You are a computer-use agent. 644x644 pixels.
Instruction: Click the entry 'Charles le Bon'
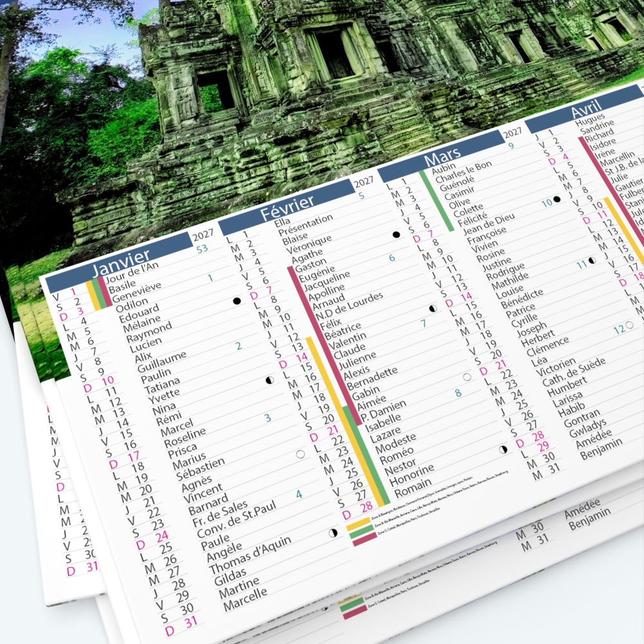[463, 172]
